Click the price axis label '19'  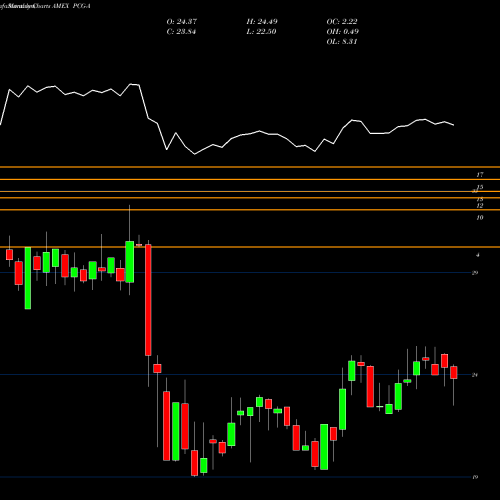(475, 477)
